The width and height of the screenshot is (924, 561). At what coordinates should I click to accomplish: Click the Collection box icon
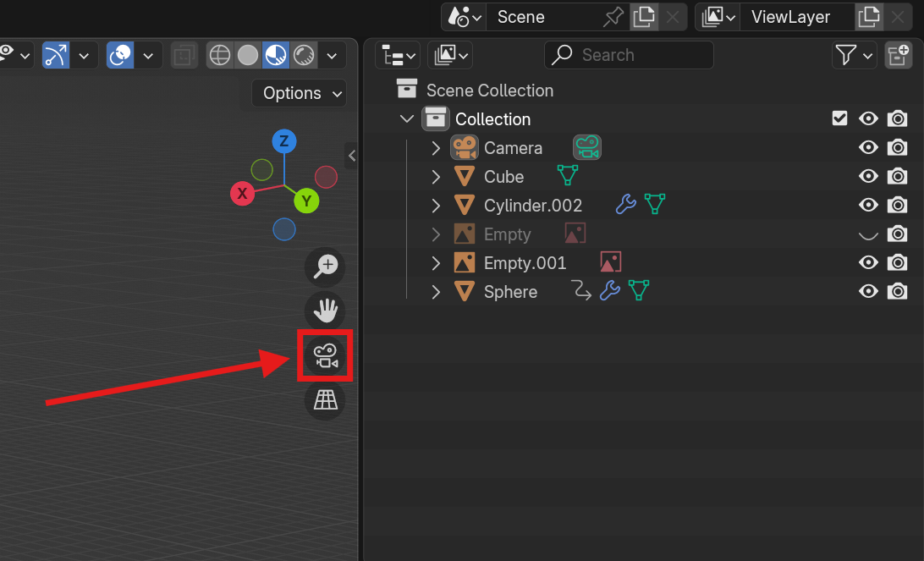[x=436, y=119]
